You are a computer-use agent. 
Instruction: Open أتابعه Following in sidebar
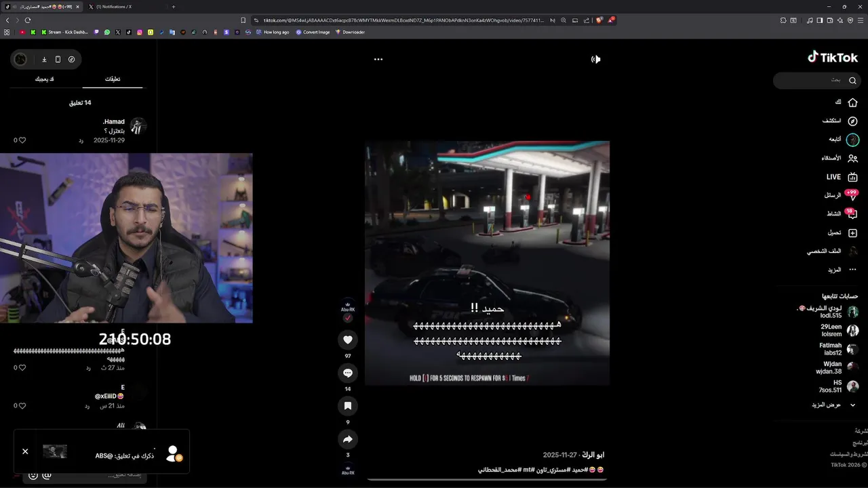[x=844, y=140]
